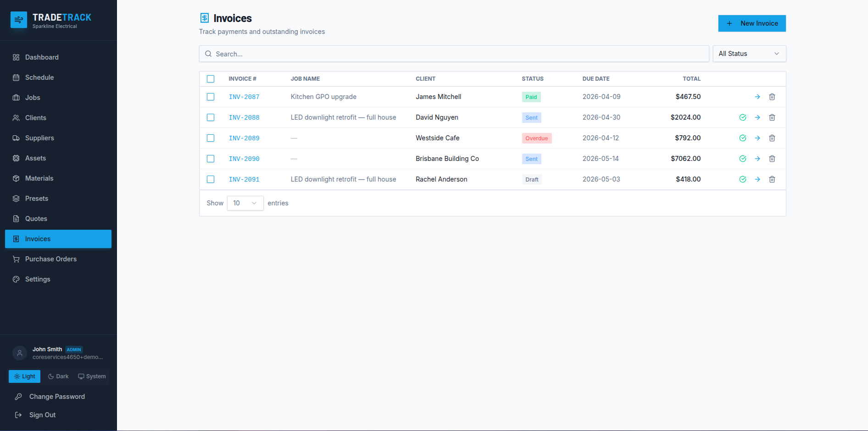
Task: Click the Draft status badge
Action: 532,179
